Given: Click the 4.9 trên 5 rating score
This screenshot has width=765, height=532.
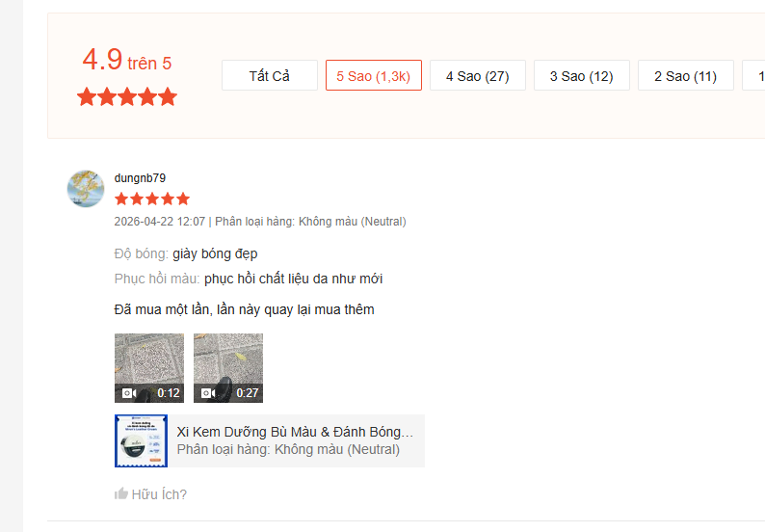Looking at the screenshot, I should point(127,61).
